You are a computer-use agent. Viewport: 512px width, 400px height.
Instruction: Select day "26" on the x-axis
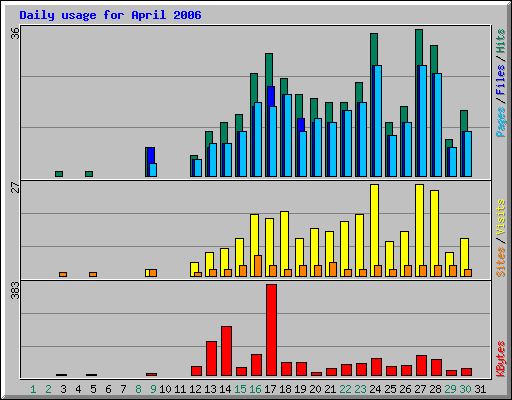(x=405, y=389)
